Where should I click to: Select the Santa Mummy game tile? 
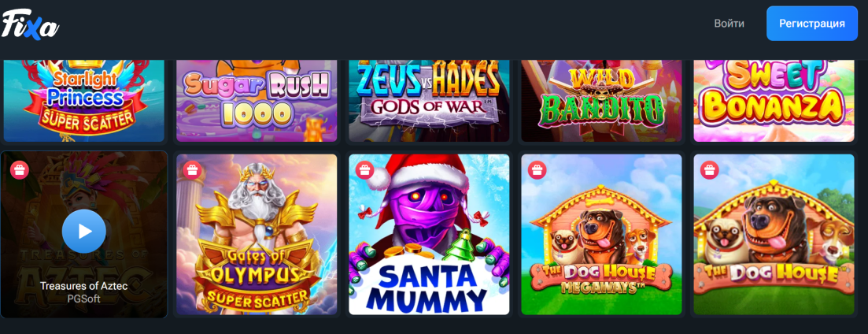429,234
